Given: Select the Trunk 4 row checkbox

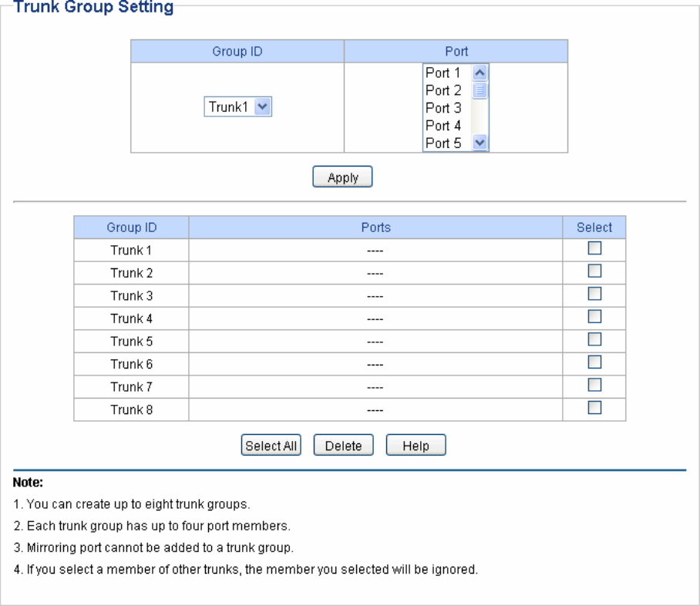Looking at the screenshot, I should [594, 317].
